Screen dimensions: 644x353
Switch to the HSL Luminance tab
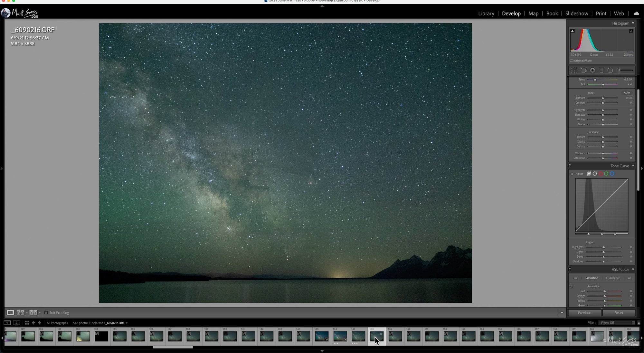click(x=613, y=278)
